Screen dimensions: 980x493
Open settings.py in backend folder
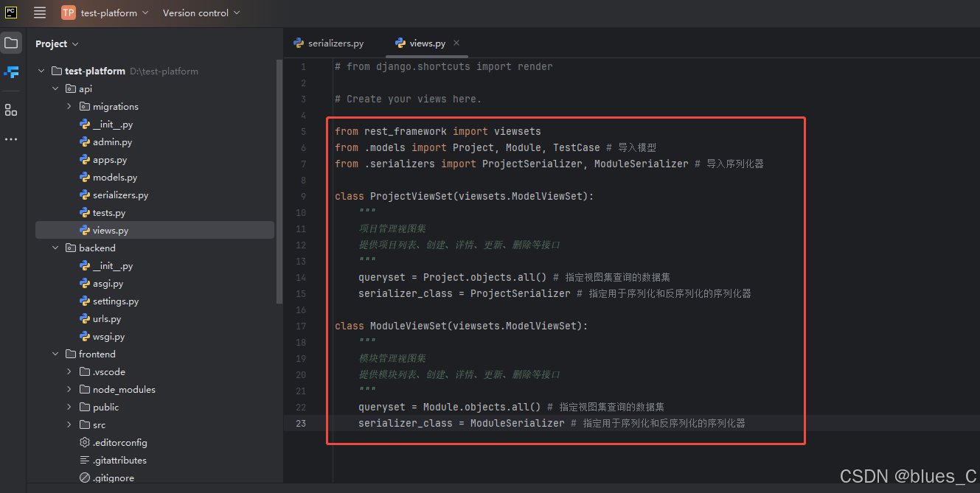[115, 301]
